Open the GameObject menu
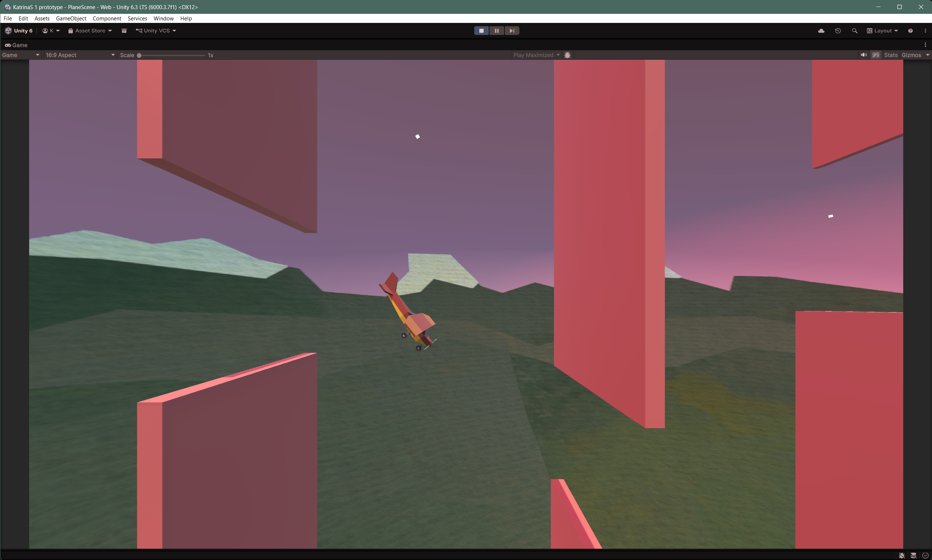This screenshot has height=560, width=932. click(71, 19)
